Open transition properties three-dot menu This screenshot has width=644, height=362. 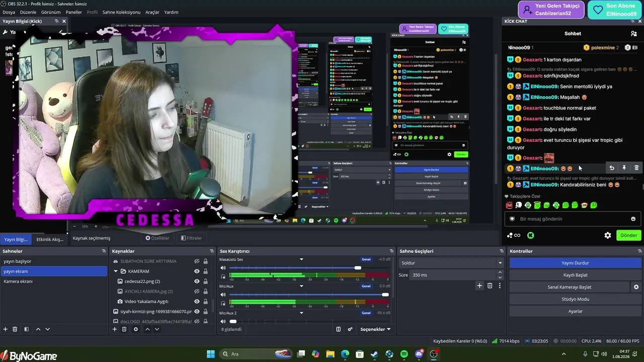pyautogui.click(x=500, y=286)
